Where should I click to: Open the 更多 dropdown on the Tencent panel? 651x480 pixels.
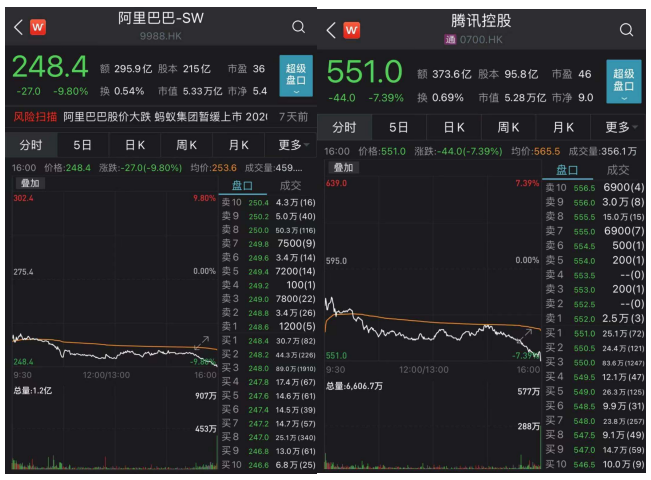[x=620, y=127]
